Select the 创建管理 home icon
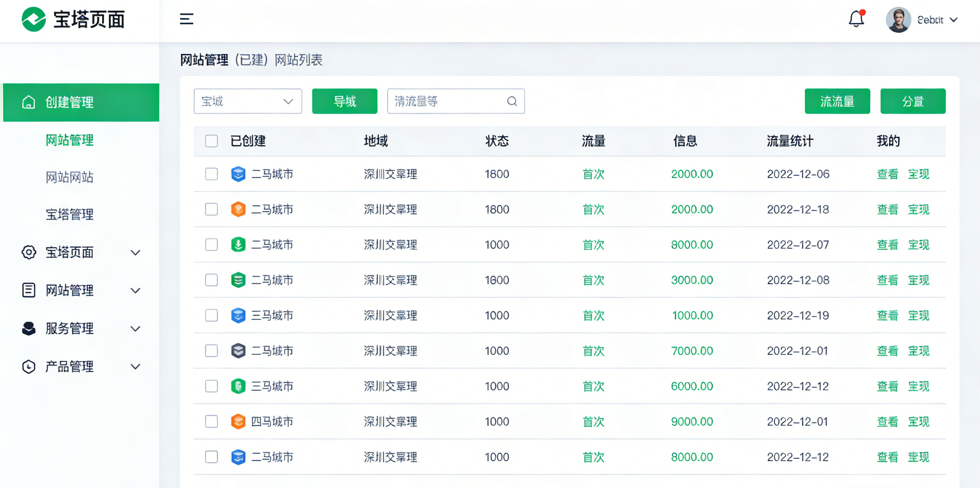The height and width of the screenshot is (488, 980). point(28,102)
